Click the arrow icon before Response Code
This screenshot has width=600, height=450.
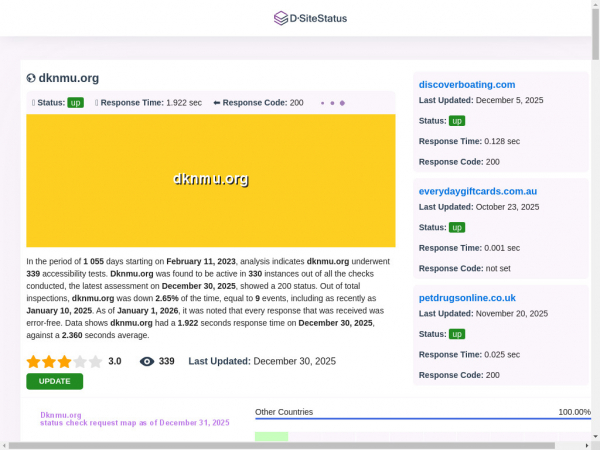pos(216,103)
